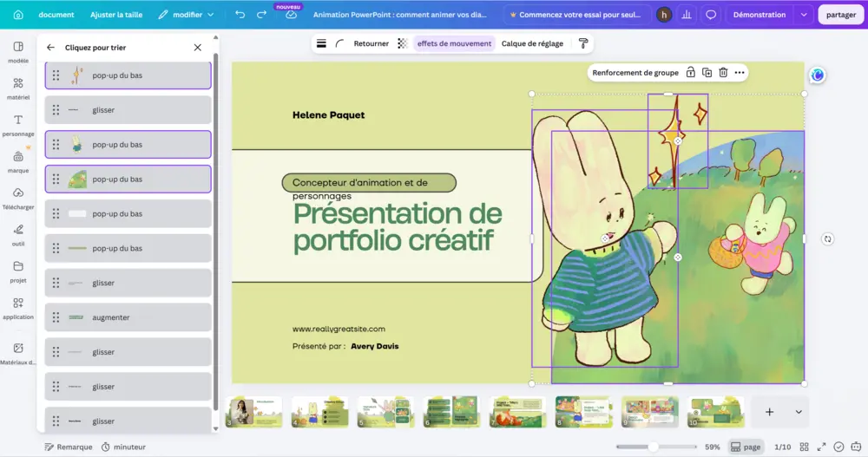Click the line weight toolbar icon

pos(321,43)
